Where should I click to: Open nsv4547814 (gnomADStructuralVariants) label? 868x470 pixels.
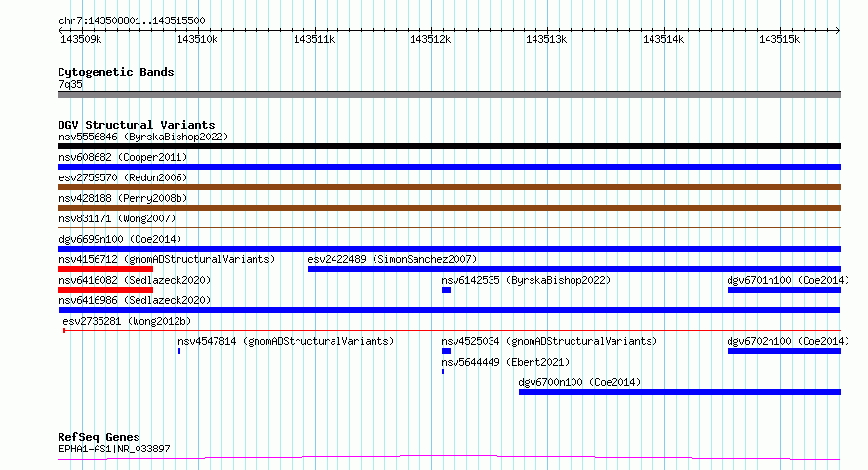pos(286,341)
